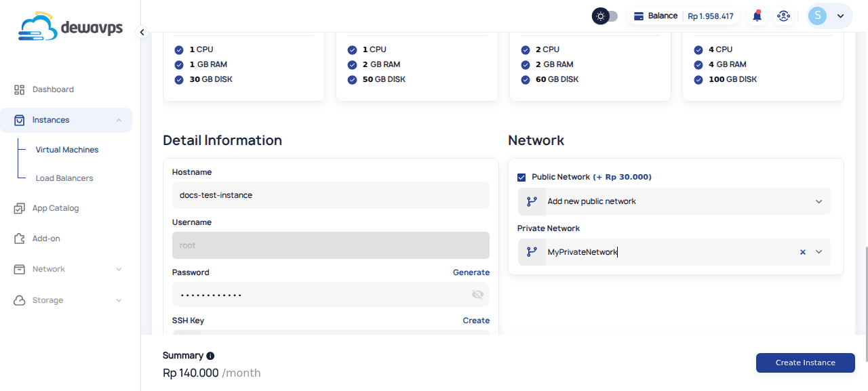Click the Summary info icon
Screen dimensions: 868x391
coord(210,356)
